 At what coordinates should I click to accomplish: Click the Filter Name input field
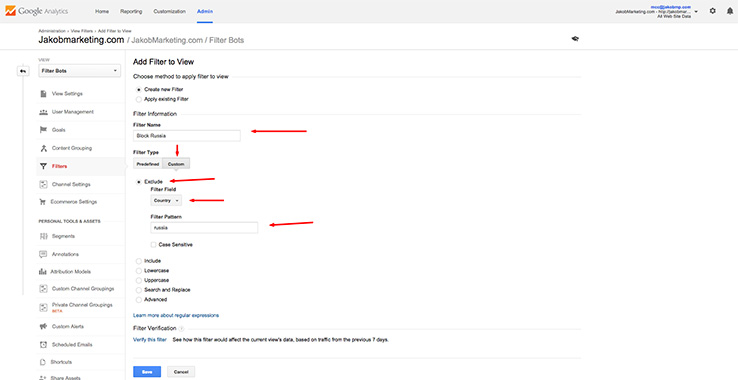coord(187,136)
